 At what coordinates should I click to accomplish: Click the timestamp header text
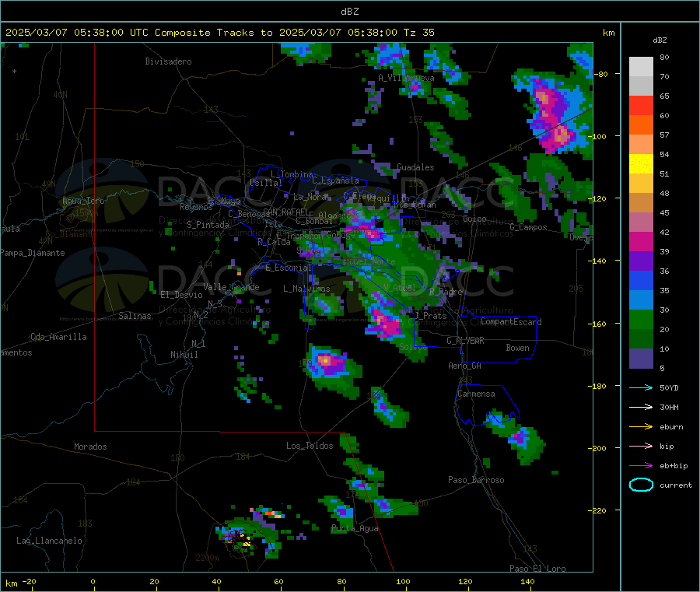[x=219, y=33]
